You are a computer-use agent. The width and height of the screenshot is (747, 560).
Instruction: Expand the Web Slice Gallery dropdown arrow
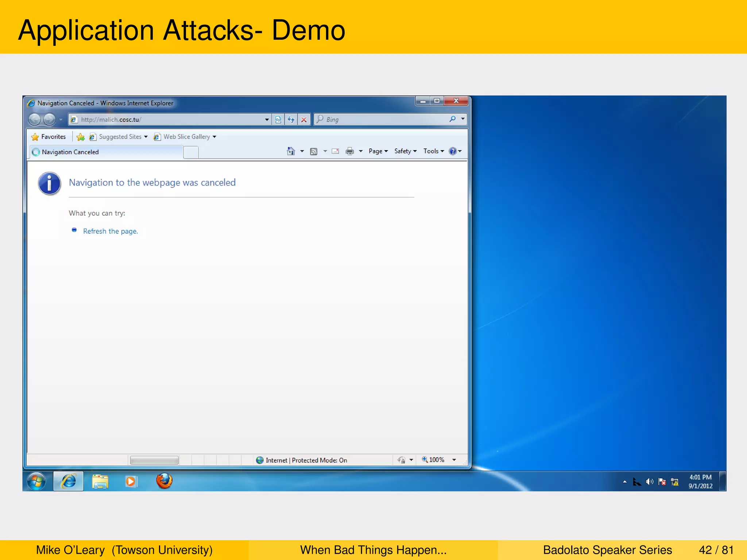tap(214, 137)
